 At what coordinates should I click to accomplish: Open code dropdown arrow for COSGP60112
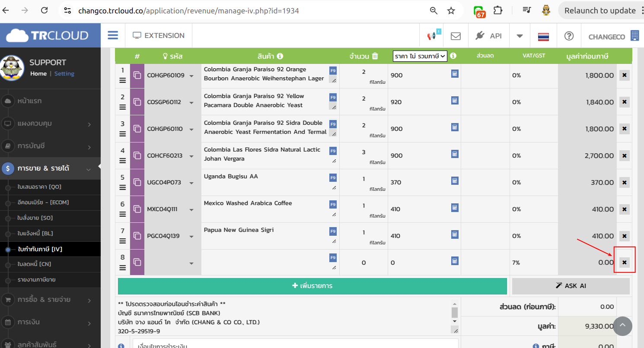(x=191, y=103)
